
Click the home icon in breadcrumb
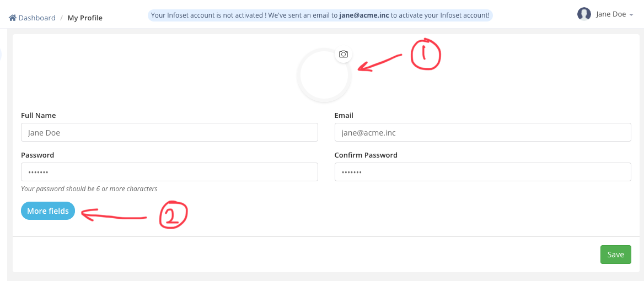[x=12, y=18]
